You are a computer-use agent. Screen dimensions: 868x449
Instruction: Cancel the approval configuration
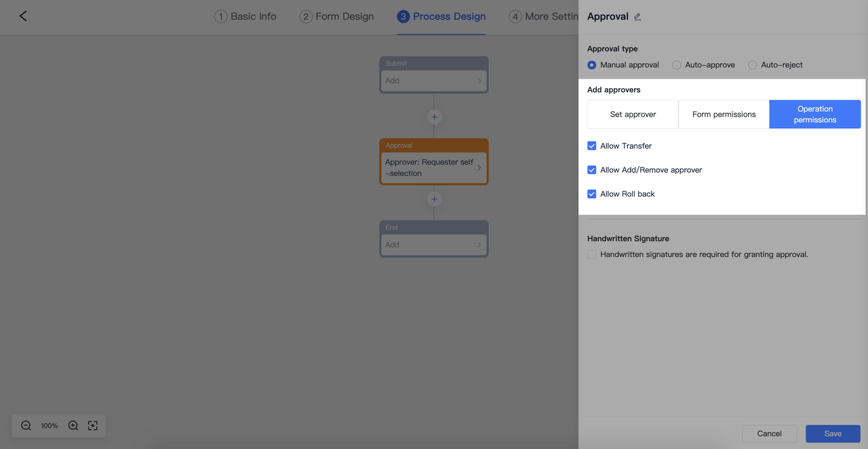(x=769, y=433)
